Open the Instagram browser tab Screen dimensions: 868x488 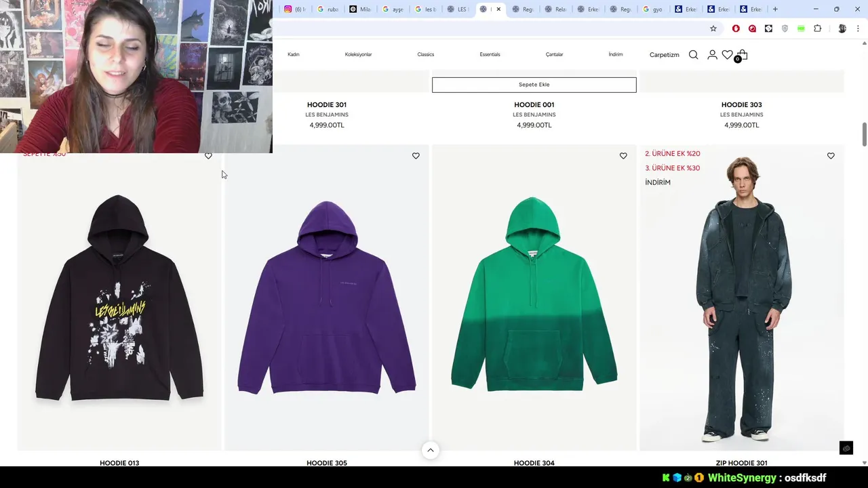295,9
